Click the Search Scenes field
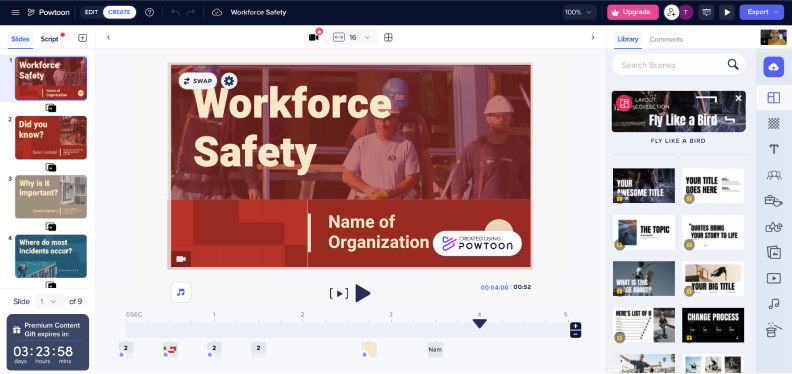The height and width of the screenshot is (374, 792). point(678,65)
